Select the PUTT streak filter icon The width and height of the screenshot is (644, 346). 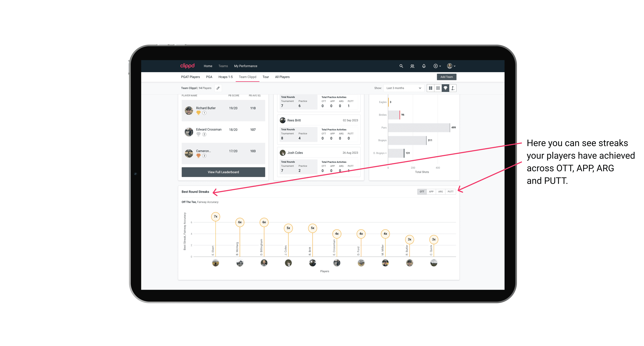(451, 191)
